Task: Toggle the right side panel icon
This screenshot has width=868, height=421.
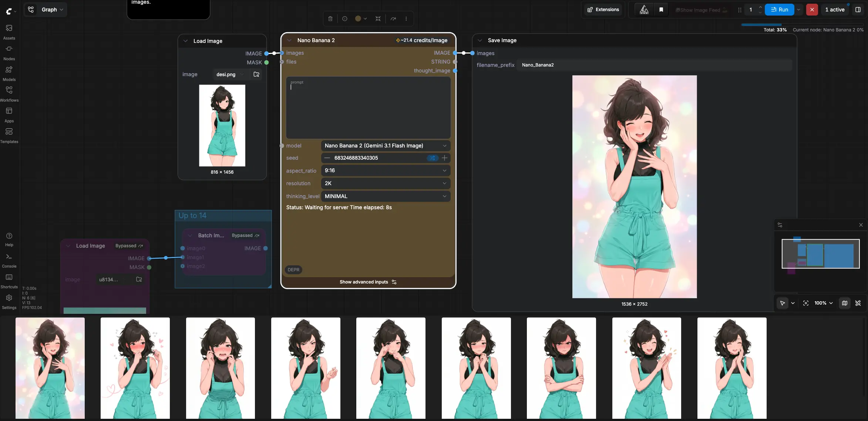Action: tap(858, 10)
